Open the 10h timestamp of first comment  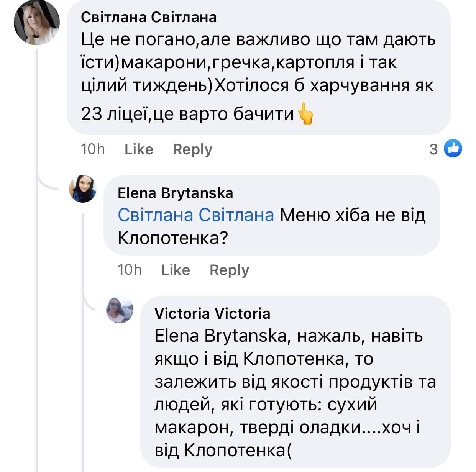[x=93, y=149]
